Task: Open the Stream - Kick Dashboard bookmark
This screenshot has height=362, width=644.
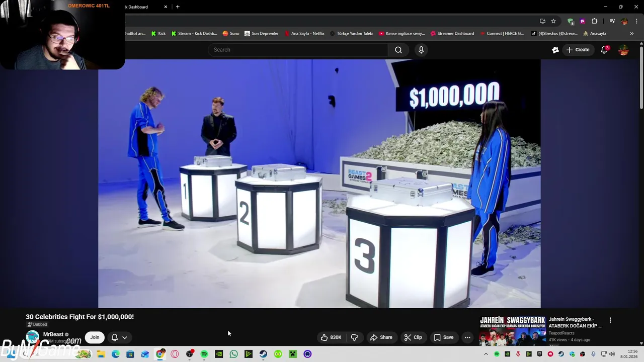Action: coord(194,34)
